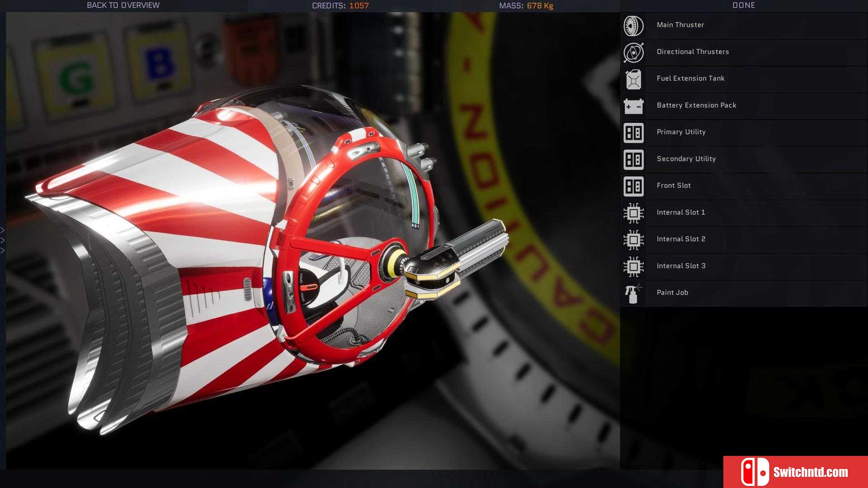Open the Internal Slot 3 label
This screenshot has width=868, height=488.
[681, 266]
